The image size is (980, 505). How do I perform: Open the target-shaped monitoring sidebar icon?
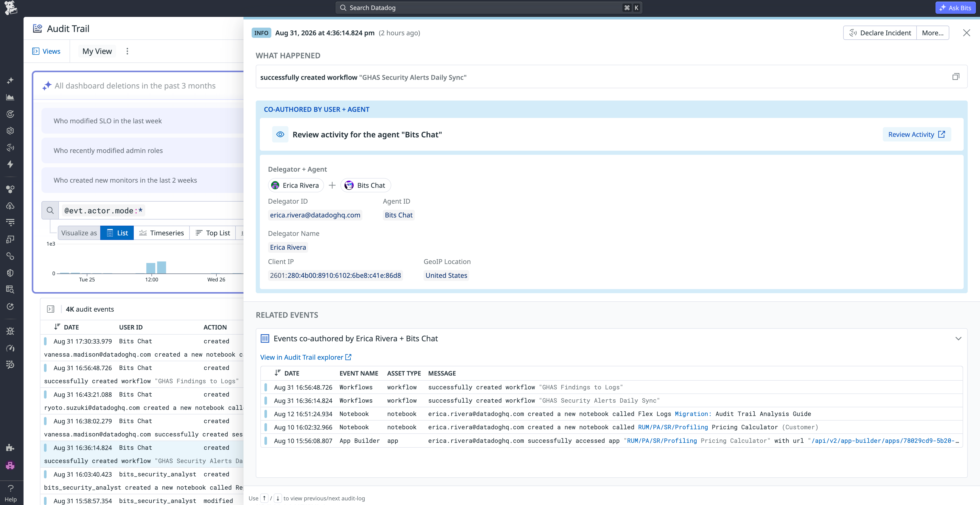10,114
